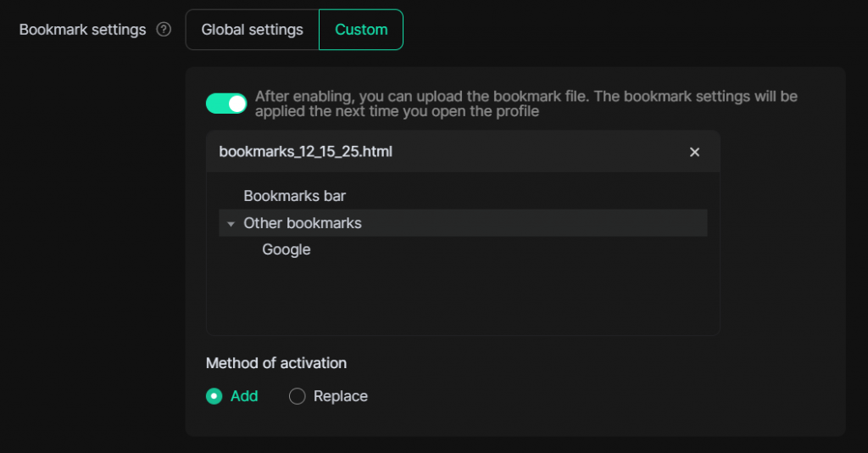Click the Bookmark settings label

pos(82,30)
